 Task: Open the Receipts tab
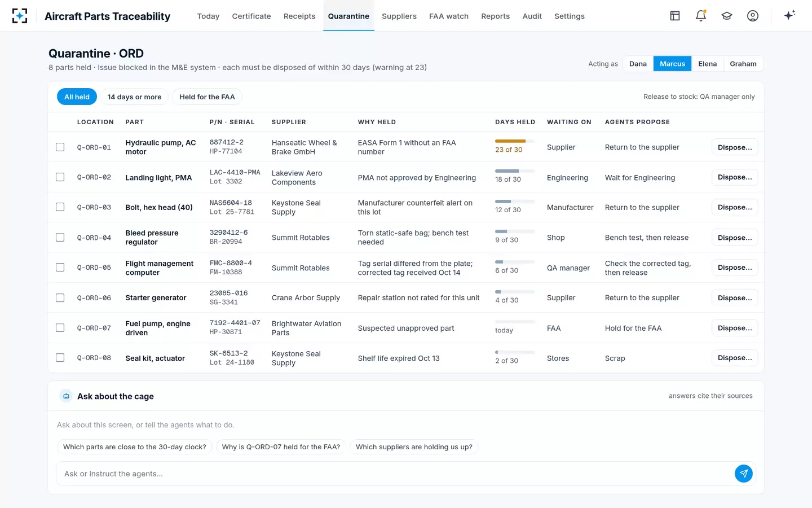[299, 16]
